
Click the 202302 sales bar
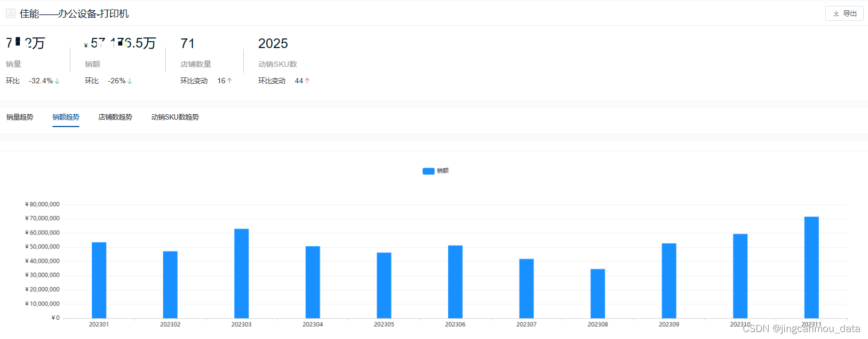(x=170, y=285)
